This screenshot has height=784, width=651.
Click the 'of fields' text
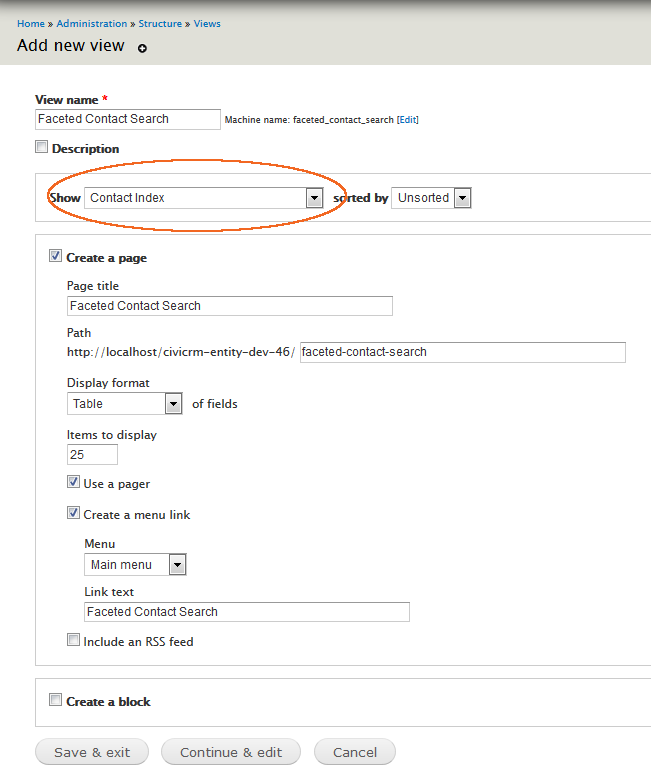coord(215,404)
